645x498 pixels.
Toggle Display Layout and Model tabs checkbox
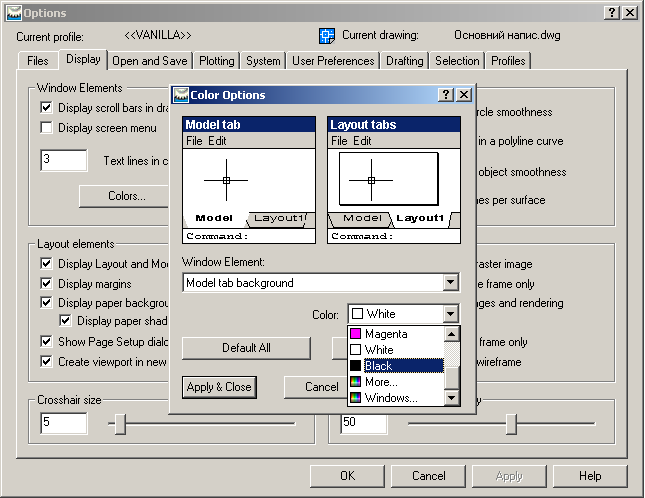pyautogui.click(x=46, y=264)
